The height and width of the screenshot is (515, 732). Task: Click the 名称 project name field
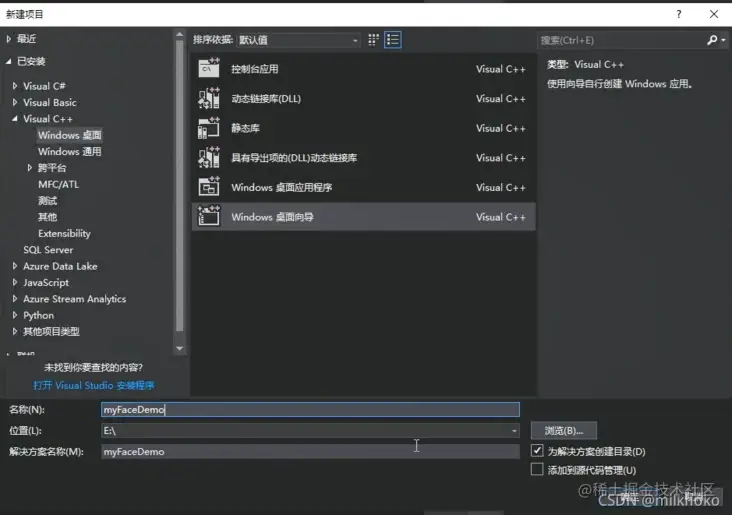tap(310, 409)
